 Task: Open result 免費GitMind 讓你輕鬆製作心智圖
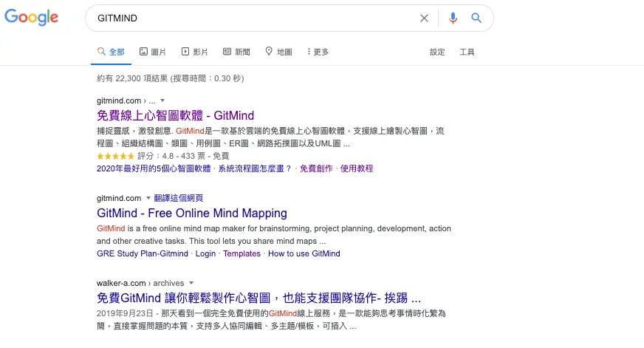258,298
